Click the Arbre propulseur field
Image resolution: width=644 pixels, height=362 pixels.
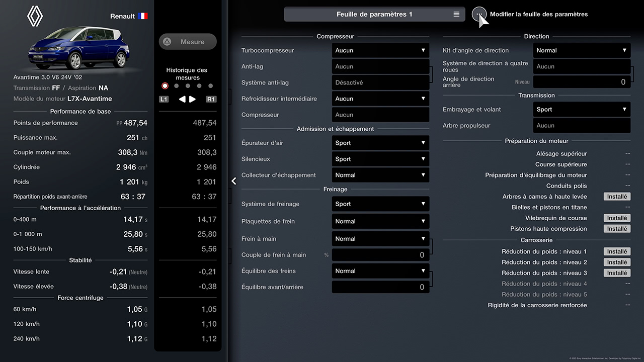pos(582,125)
